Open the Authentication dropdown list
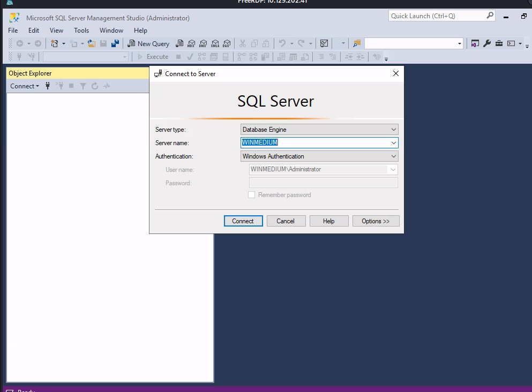532x392 pixels. pos(394,156)
